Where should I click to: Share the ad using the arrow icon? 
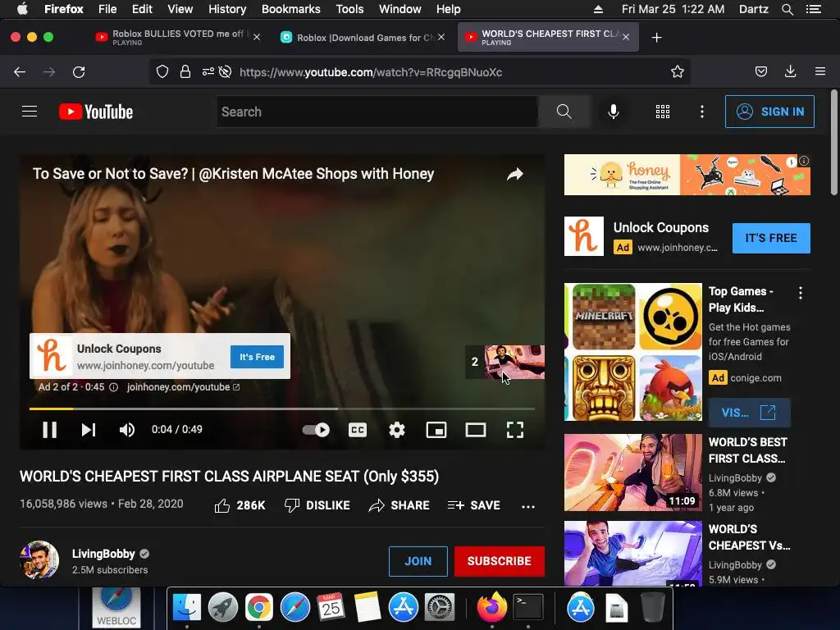(x=515, y=174)
